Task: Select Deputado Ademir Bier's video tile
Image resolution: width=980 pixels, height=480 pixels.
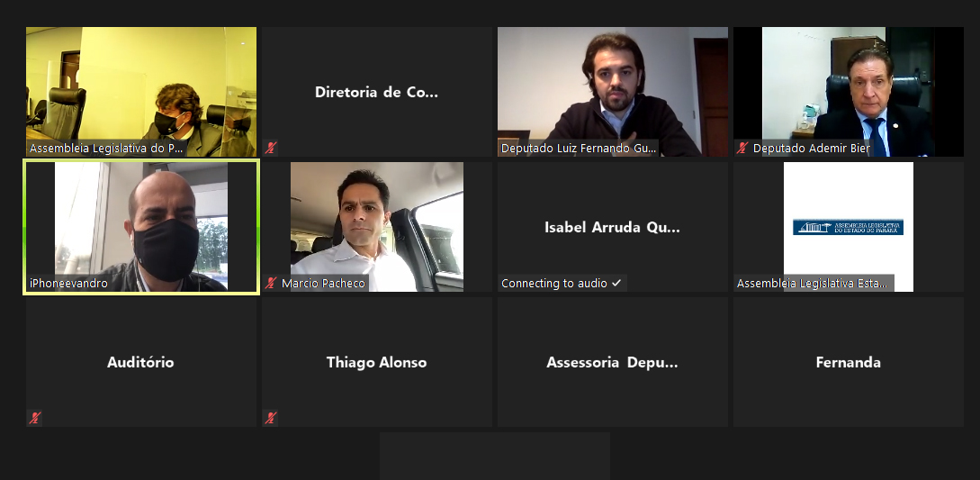Action: [848, 91]
